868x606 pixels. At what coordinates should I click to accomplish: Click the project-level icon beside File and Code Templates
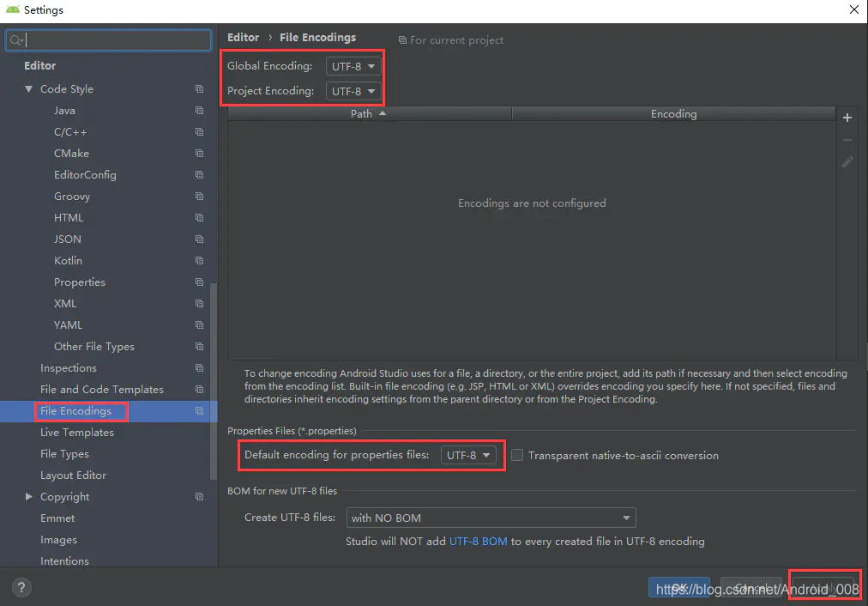click(x=199, y=390)
